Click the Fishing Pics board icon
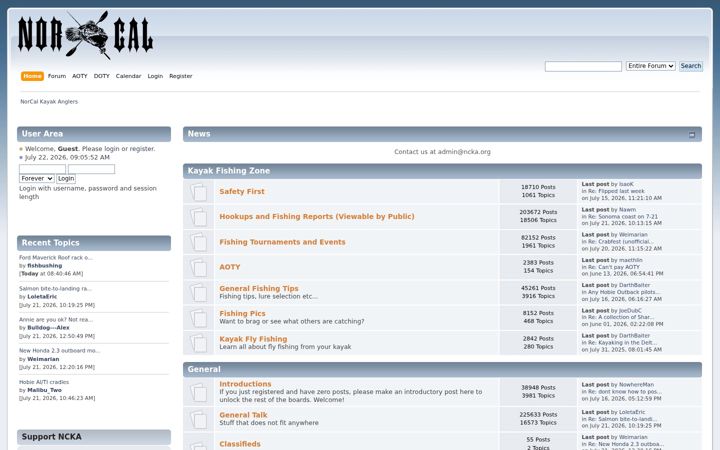The height and width of the screenshot is (450, 720). point(198,318)
